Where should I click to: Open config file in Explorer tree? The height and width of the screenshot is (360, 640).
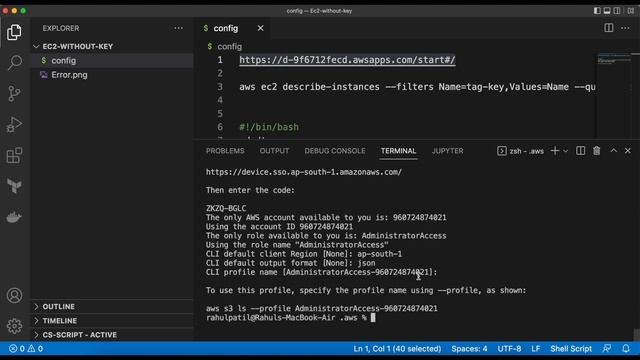(112, 61)
